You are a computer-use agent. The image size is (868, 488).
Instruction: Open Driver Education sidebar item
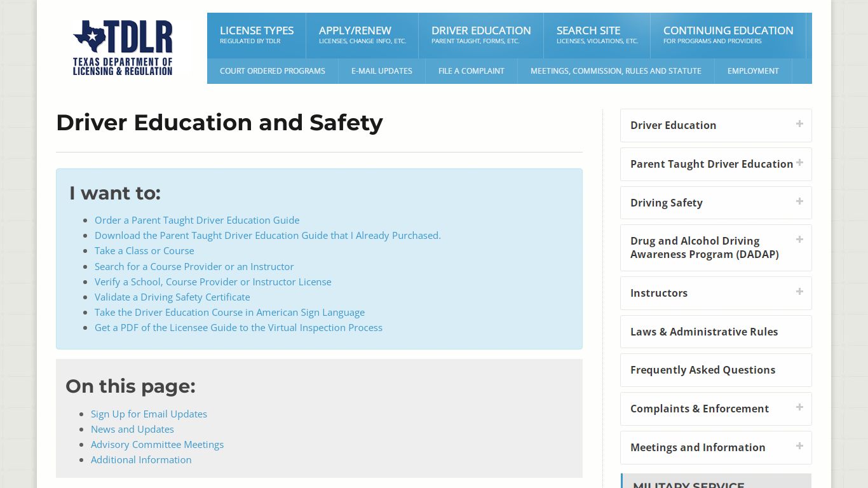pyautogui.click(x=716, y=125)
